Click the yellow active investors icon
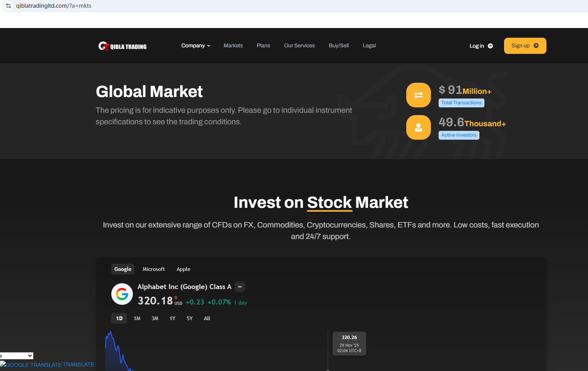The height and width of the screenshot is (371, 588). pos(418,127)
